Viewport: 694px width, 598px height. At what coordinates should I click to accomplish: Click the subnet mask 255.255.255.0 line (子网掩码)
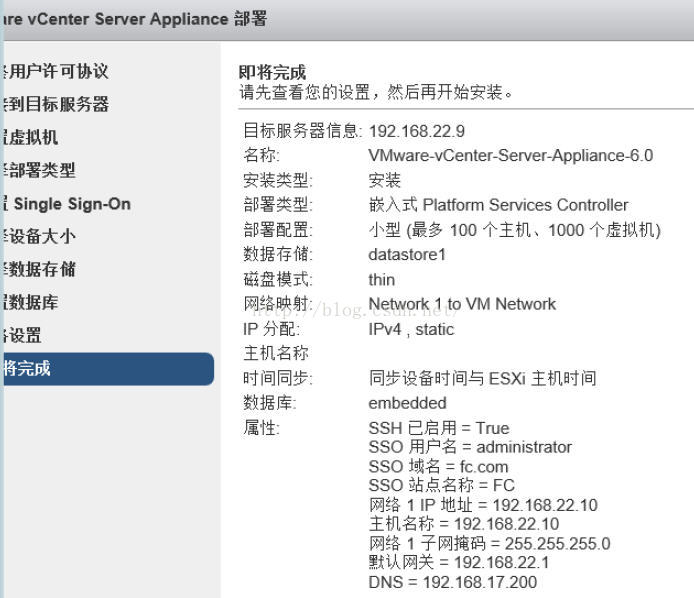pos(490,544)
